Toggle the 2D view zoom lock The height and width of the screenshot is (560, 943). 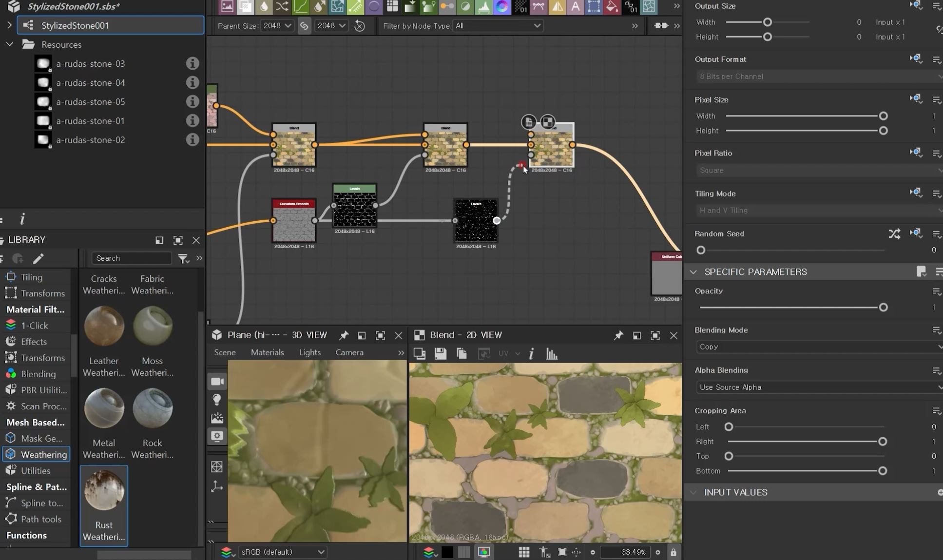click(x=673, y=552)
